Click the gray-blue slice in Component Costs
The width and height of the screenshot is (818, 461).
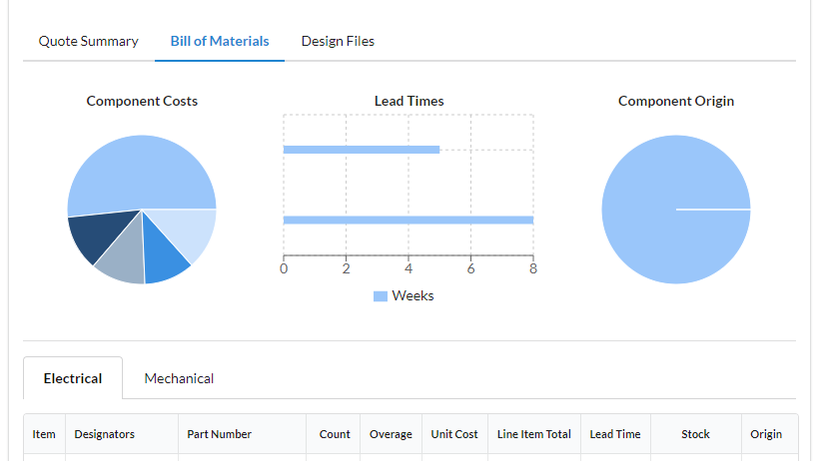point(122,261)
